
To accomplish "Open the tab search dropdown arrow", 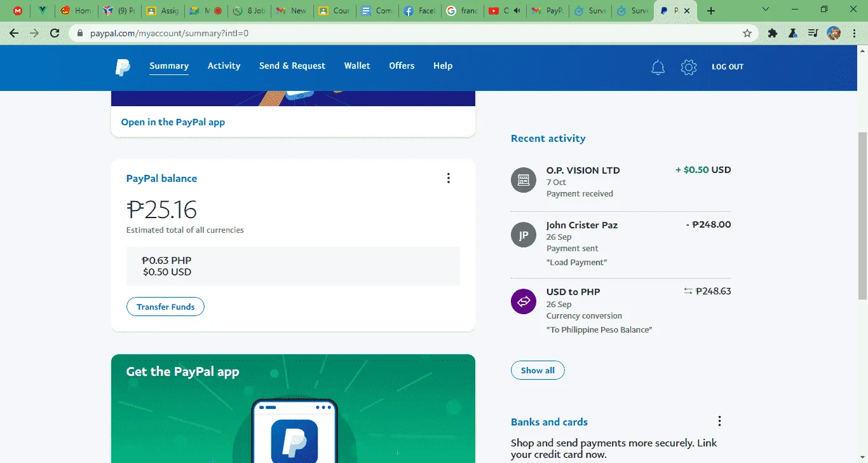I will (766, 10).
